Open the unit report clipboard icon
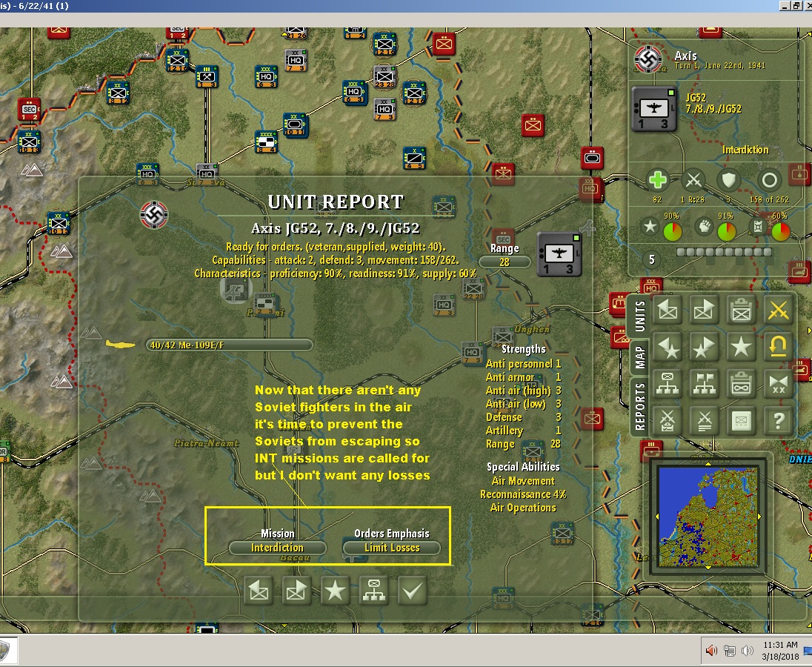The image size is (812, 667). click(741, 311)
